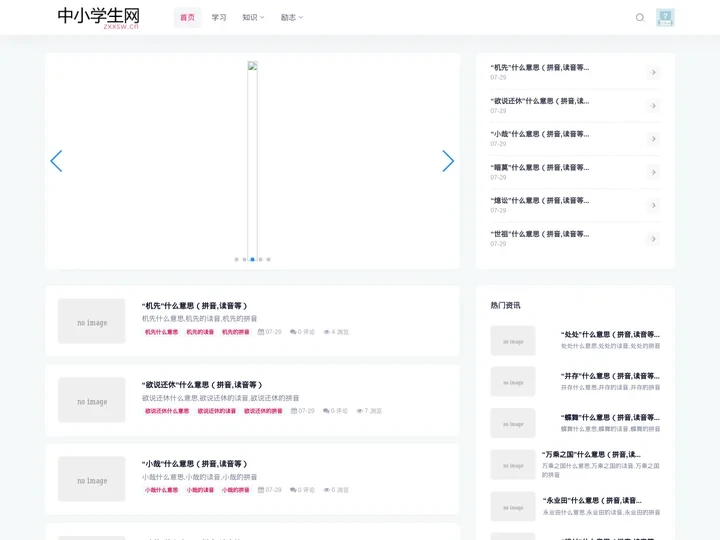Advance carousel with right arrow
Screen dimensions: 720x540
pos(448,161)
